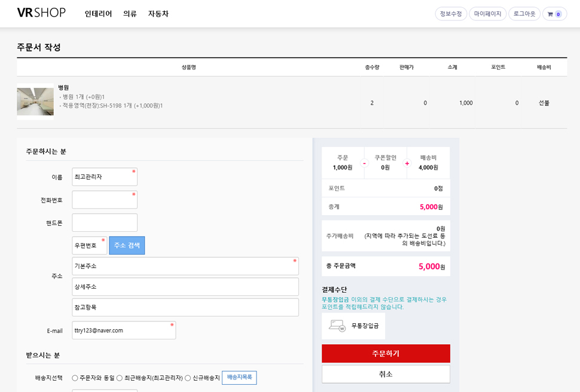The width and height of the screenshot is (580, 392).
Task: Click the 정보수정 link
Action: (451, 14)
